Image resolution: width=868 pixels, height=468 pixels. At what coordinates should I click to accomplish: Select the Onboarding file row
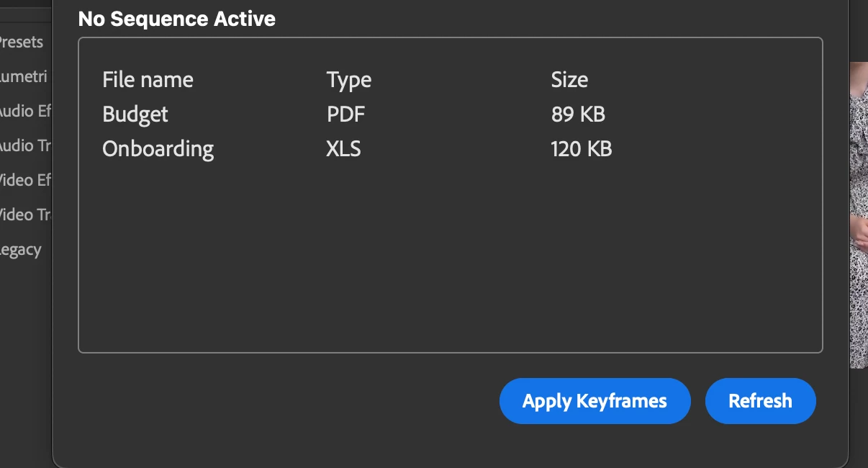450,149
